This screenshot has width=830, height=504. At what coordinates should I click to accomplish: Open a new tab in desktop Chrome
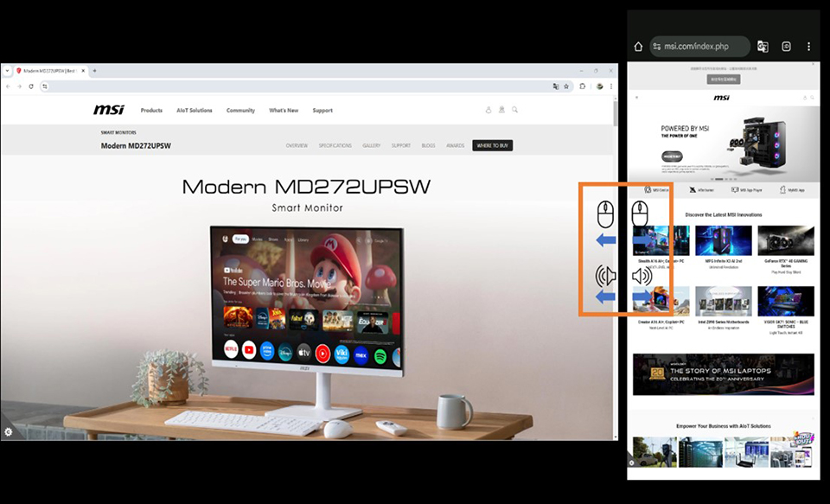(95, 70)
